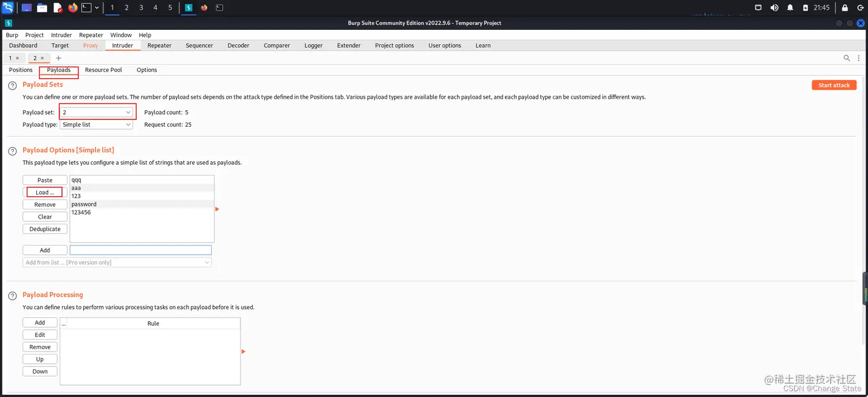Click the network connection tray icon
The height and width of the screenshot is (397, 868).
pyautogui.click(x=758, y=7)
